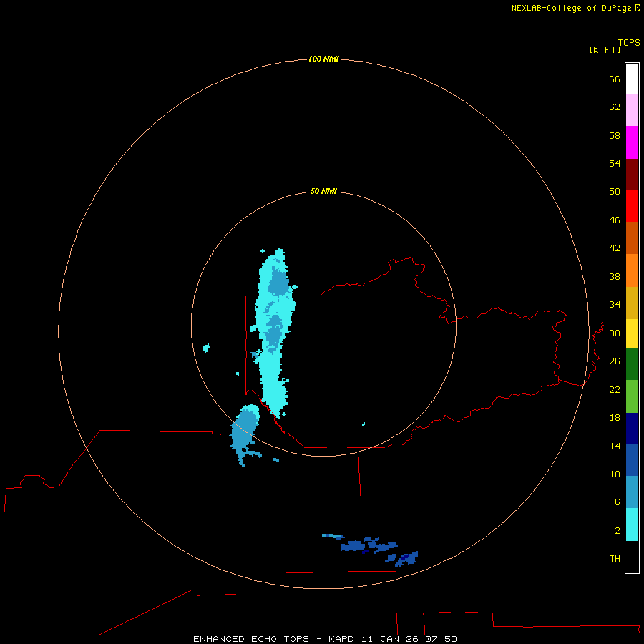644x644 pixels.
Task: Click the legend value 50
Action: (x=615, y=191)
